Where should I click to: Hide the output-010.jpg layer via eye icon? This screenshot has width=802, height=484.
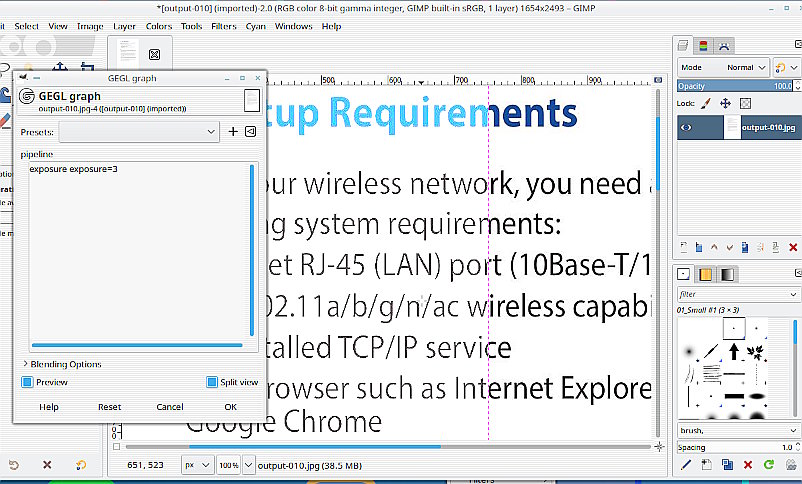tap(686, 127)
